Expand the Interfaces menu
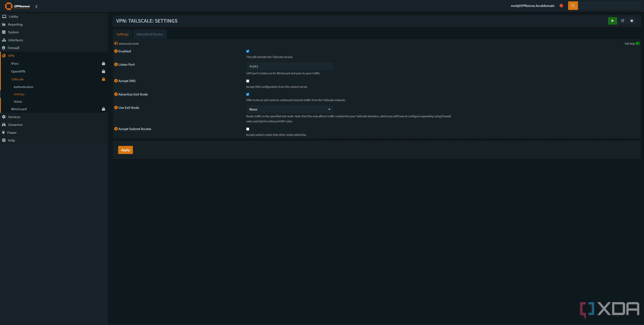This screenshot has width=644, height=325. click(x=54, y=40)
